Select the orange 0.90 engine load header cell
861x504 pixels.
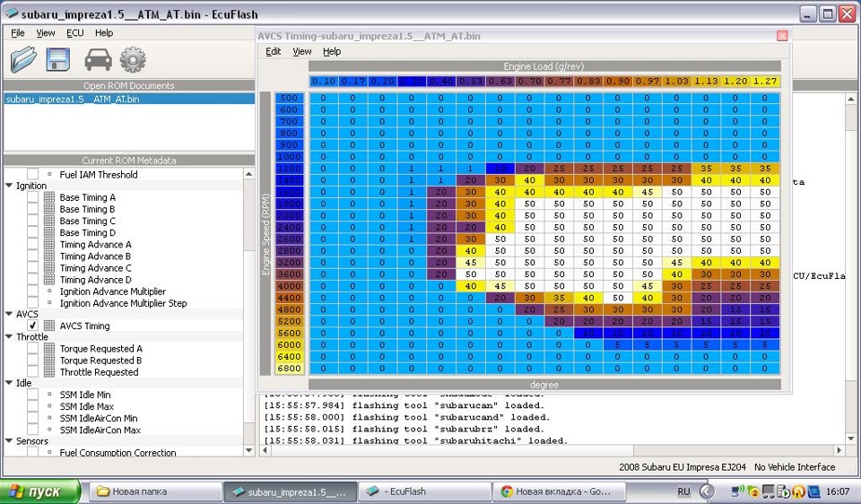pyautogui.click(x=618, y=82)
